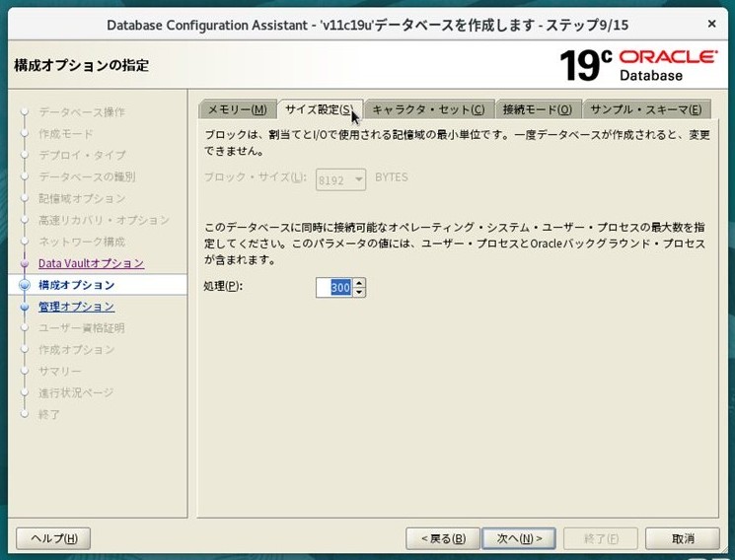Increase the 処理(P) value with the up arrow
The image size is (735, 560).
359,283
